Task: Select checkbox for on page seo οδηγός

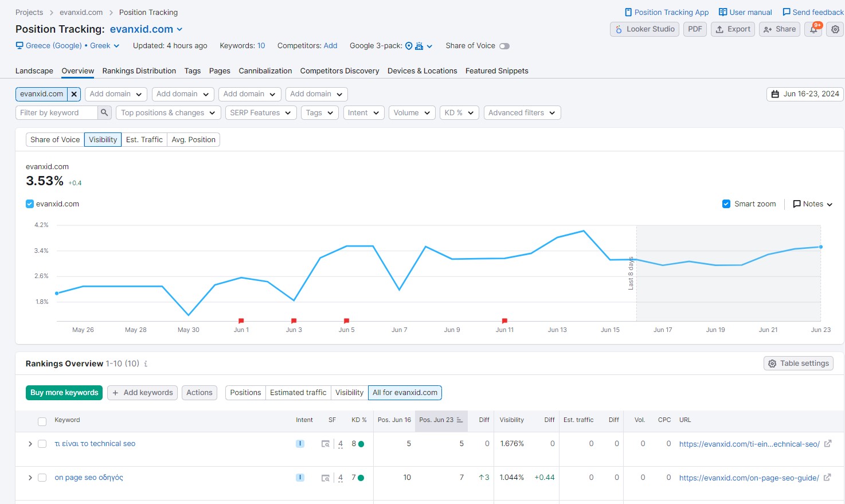Action: tap(42, 478)
